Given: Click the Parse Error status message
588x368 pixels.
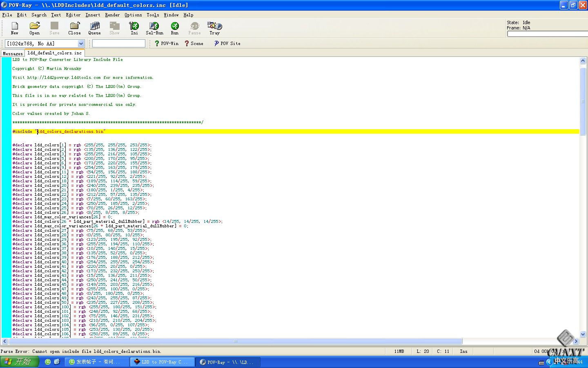Looking at the screenshot, I should click(81, 351).
